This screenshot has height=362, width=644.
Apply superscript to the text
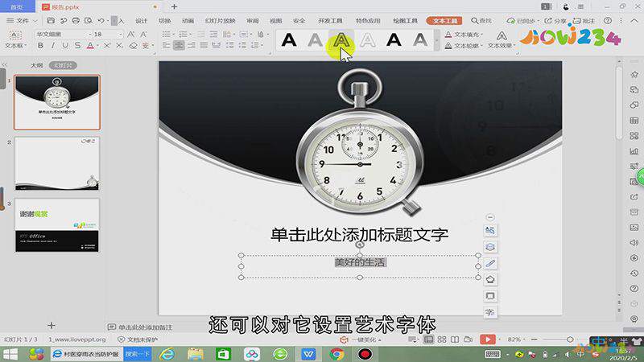coord(107,46)
